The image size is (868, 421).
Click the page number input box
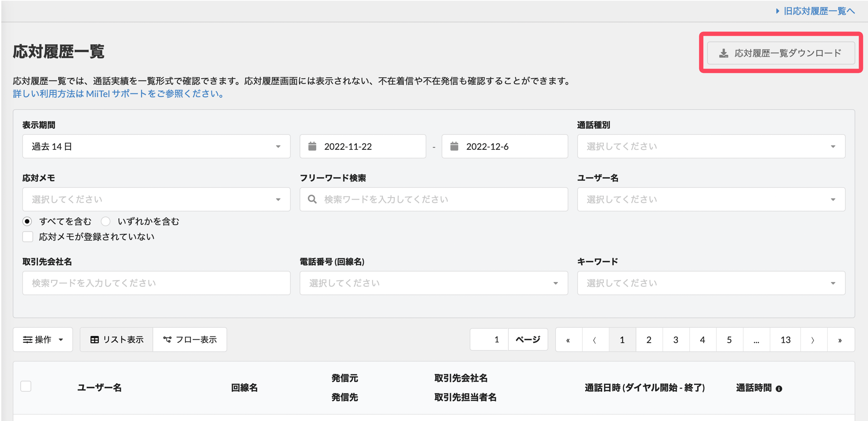(x=489, y=340)
